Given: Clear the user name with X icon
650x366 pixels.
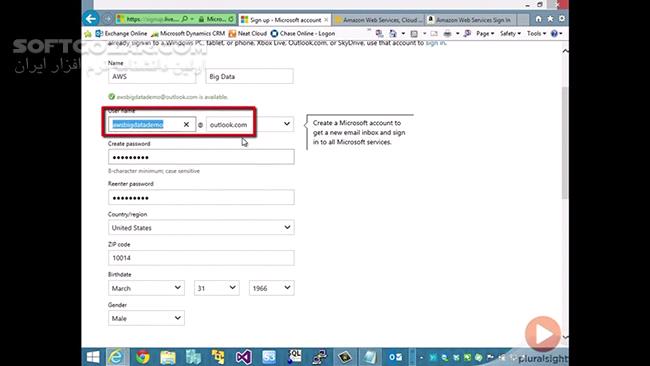Looking at the screenshot, I should point(186,124).
